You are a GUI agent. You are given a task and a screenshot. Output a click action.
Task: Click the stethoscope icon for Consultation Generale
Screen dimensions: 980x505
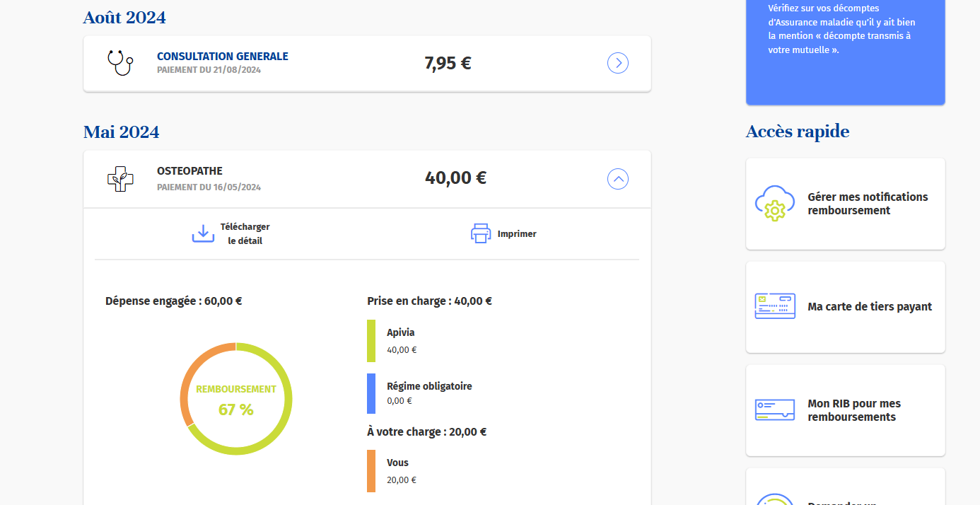[120, 63]
